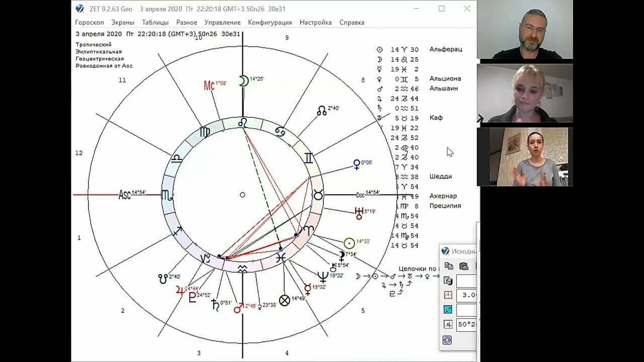The width and height of the screenshot is (644, 362).
Task: Click the name icon with face and question mark
Action: [x=447, y=281]
